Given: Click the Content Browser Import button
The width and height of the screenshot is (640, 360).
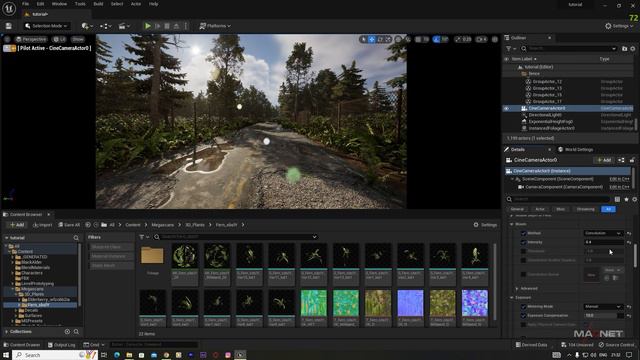Looking at the screenshot, I should (x=42, y=225).
